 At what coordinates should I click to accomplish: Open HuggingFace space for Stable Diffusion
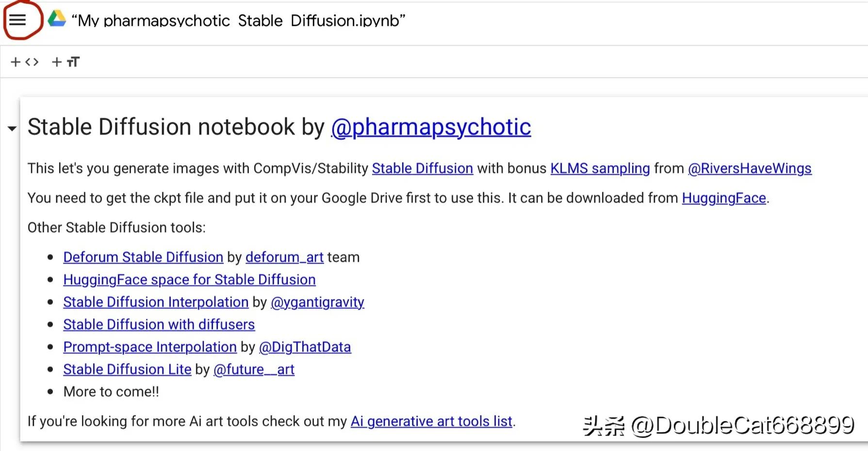tap(189, 280)
